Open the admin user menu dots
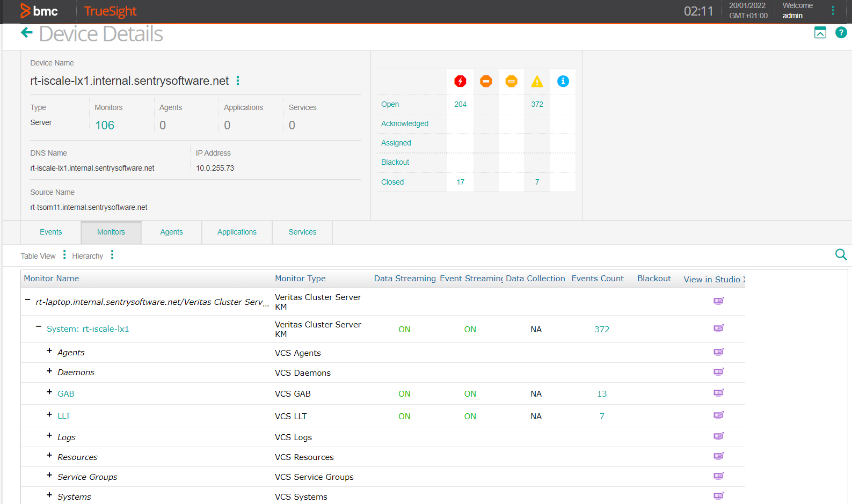Viewport: 852px width, 504px height. click(x=833, y=11)
